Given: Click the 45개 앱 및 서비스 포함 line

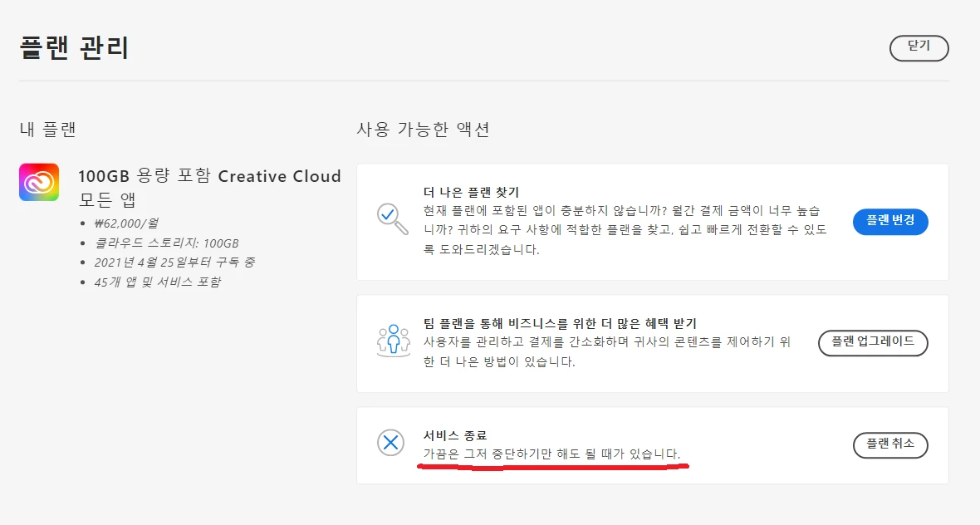Looking at the screenshot, I should (x=158, y=282).
